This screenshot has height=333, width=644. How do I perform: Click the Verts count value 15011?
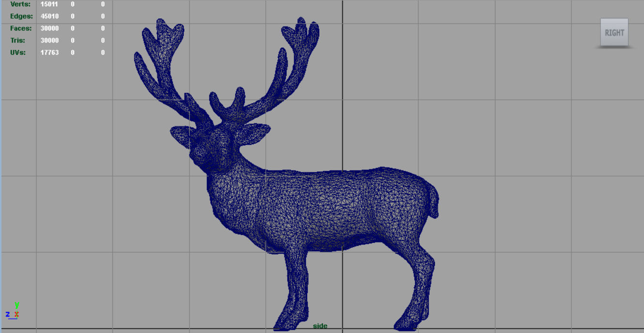pos(49,4)
